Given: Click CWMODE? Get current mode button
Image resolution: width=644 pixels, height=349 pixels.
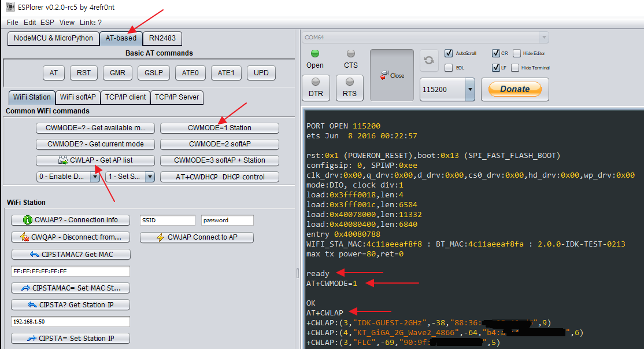Looking at the screenshot, I should (x=95, y=144).
